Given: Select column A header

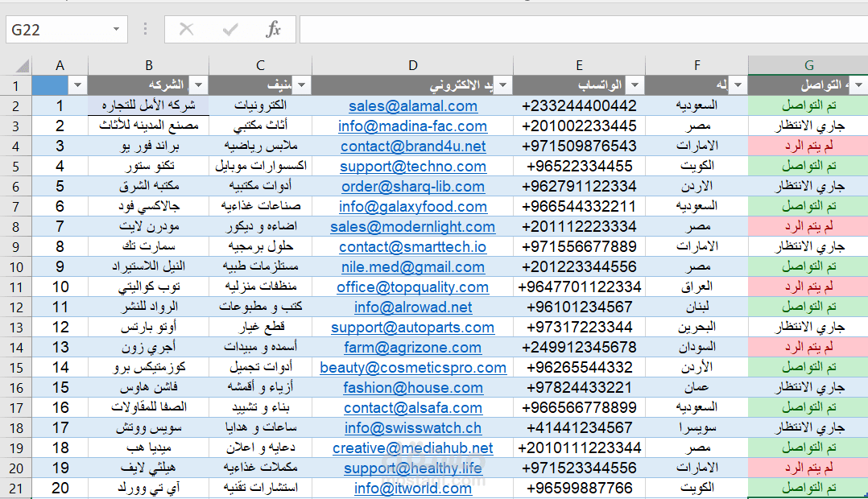Looking at the screenshot, I should click(x=60, y=65).
